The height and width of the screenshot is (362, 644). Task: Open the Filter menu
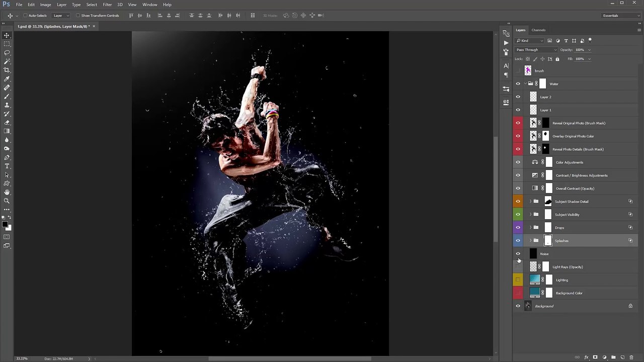click(107, 5)
